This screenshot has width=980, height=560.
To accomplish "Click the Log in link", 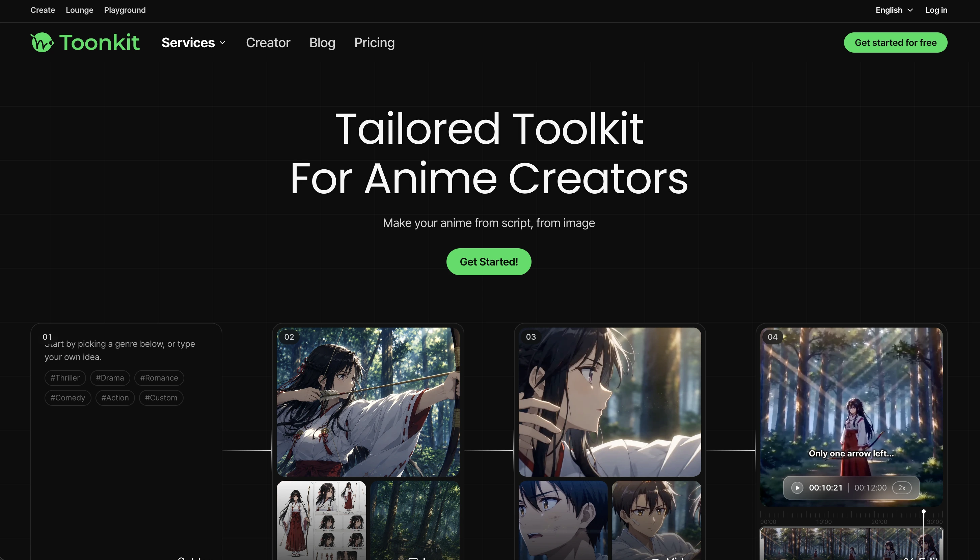I will click(x=936, y=10).
